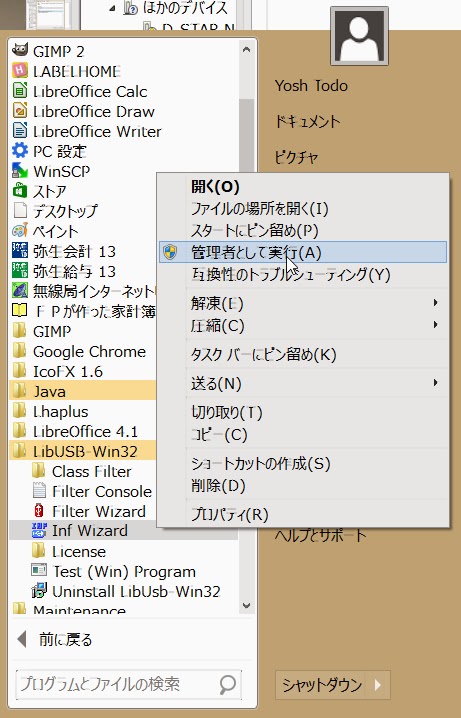Click the search magnifier icon
The height and width of the screenshot is (718, 461).
[x=228, y=684]
